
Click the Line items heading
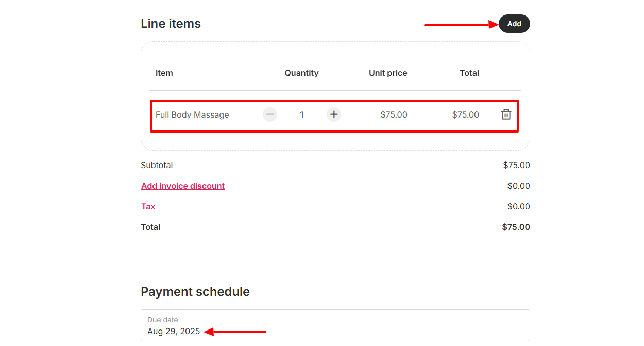point(171,24)
